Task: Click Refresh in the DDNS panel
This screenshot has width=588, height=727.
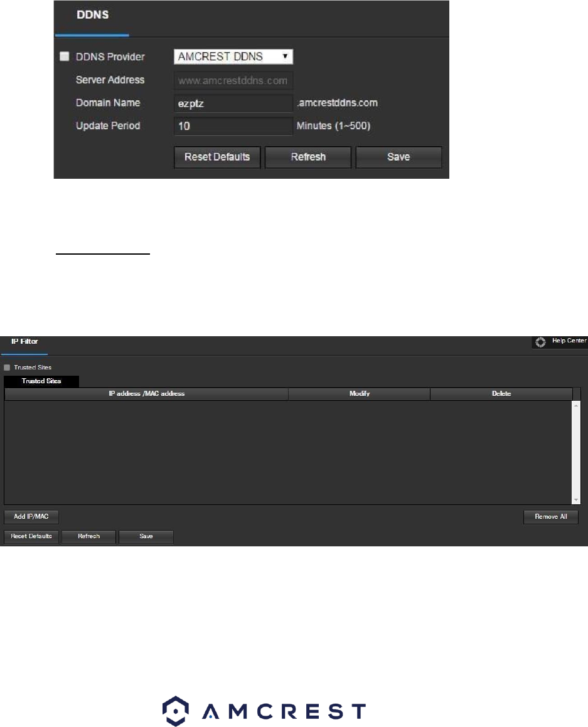Action: [x=308, y=157]
